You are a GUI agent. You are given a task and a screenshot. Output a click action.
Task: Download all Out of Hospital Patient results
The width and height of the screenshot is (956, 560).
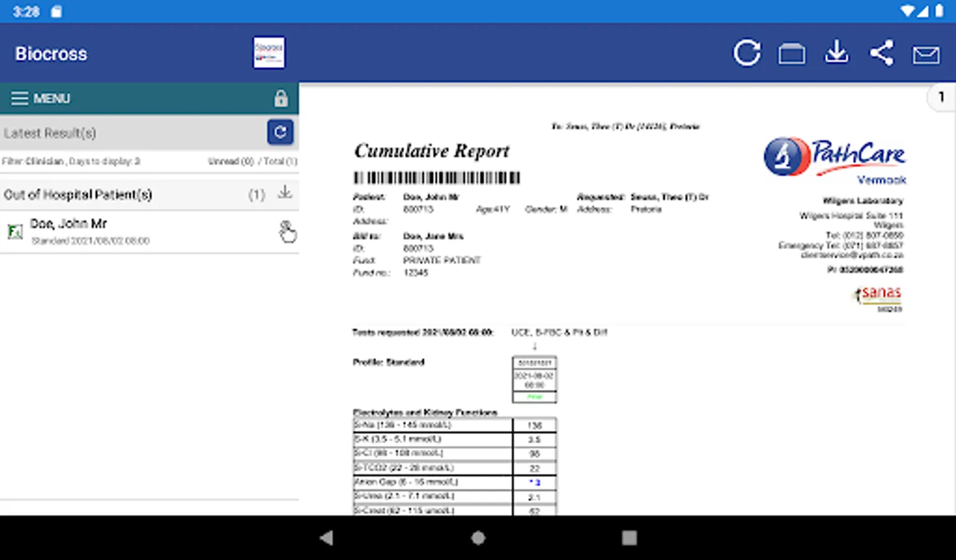tap(285, 193)
